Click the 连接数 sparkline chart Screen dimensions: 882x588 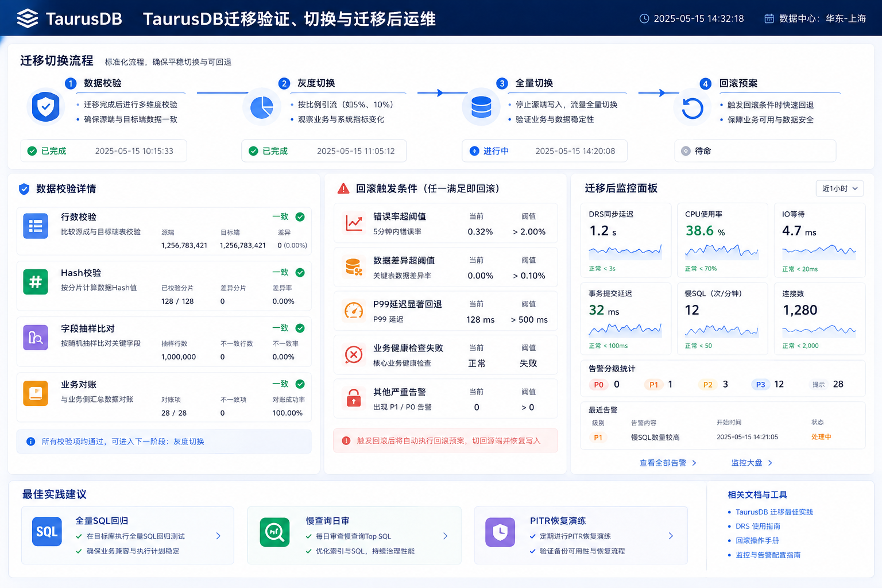pyautogui.click(x=819, y=330)
